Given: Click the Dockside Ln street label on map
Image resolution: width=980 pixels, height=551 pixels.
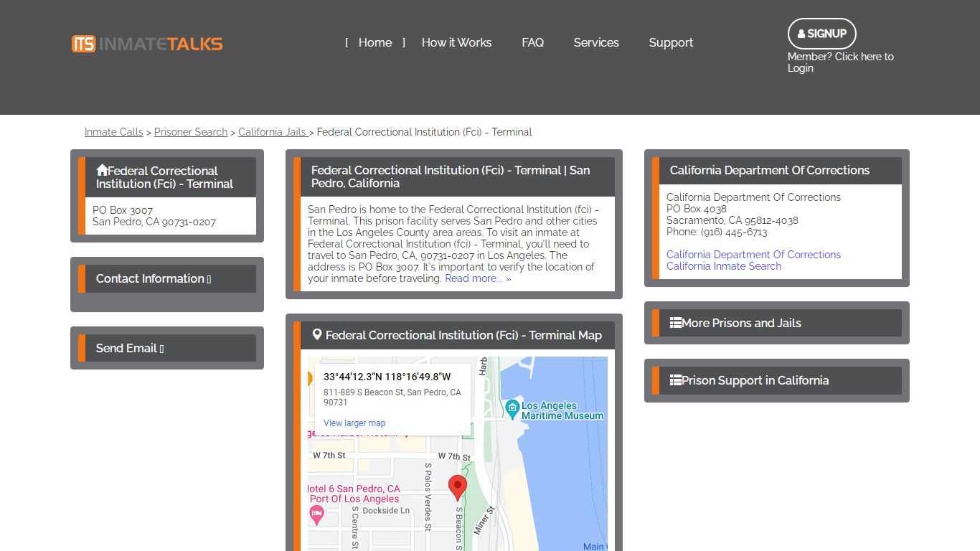Looking at the screenshot, I should (x=386, y=511).
